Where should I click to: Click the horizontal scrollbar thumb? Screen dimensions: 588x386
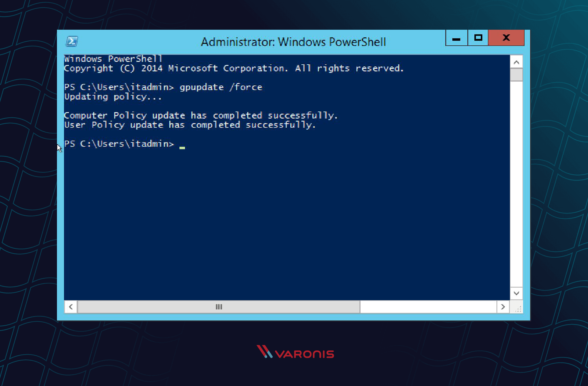pos(219,307)
